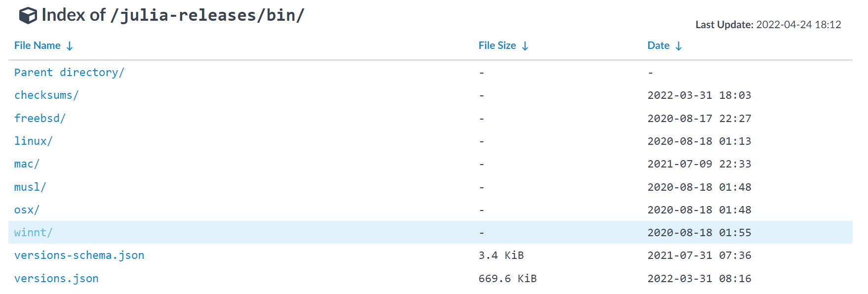Screen dimensions: 868x294
Task: Click the Index of /julia-releases/bin/ heading
Action: point(173,15)
